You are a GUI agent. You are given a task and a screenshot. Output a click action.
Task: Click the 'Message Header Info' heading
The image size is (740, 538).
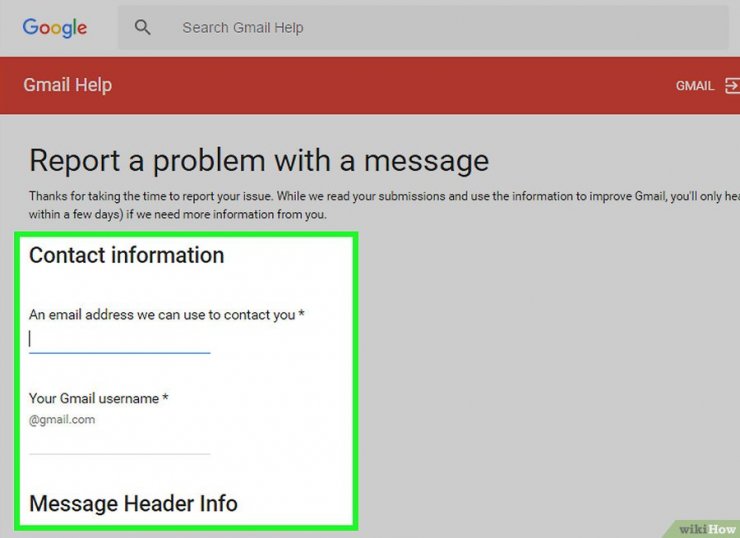pos(133,504)
